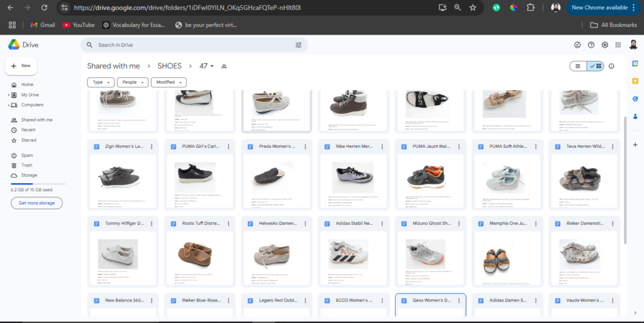This screenshot has width=644, height=323.
Task: Click the Search in Drive field
Action: (194, 45)
